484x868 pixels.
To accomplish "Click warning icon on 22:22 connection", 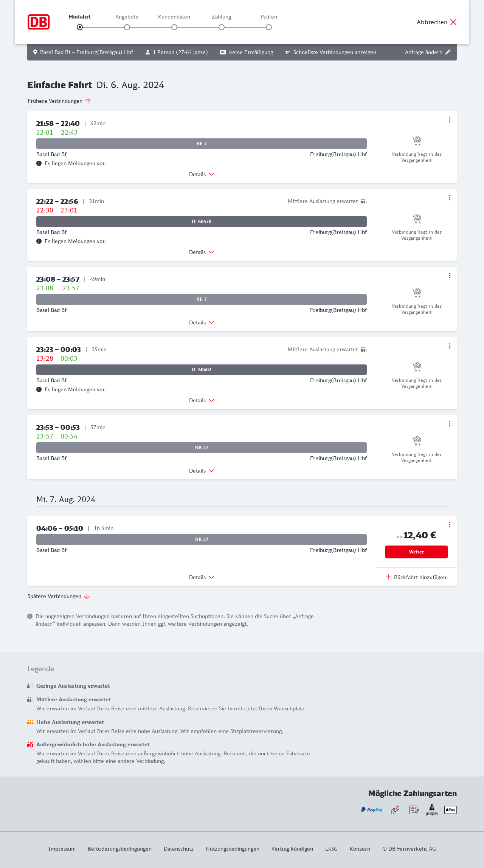I will click(x=39, y=241).
